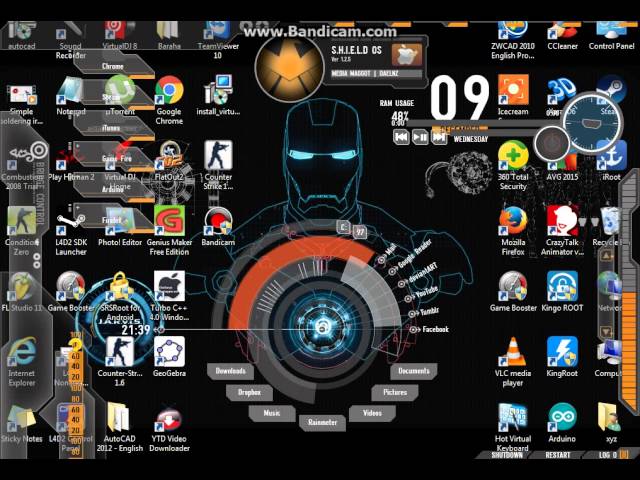Open the Music launcher button
This screenshot has height=480, width=640.
click(272, 413)
